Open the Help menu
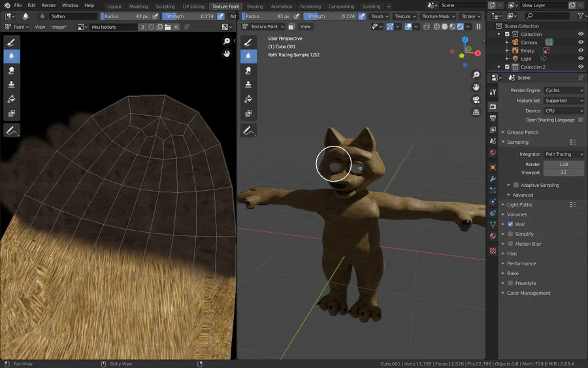Image resolution: width=588 pixels, height=368 pixels. click(x=90, y=5)
